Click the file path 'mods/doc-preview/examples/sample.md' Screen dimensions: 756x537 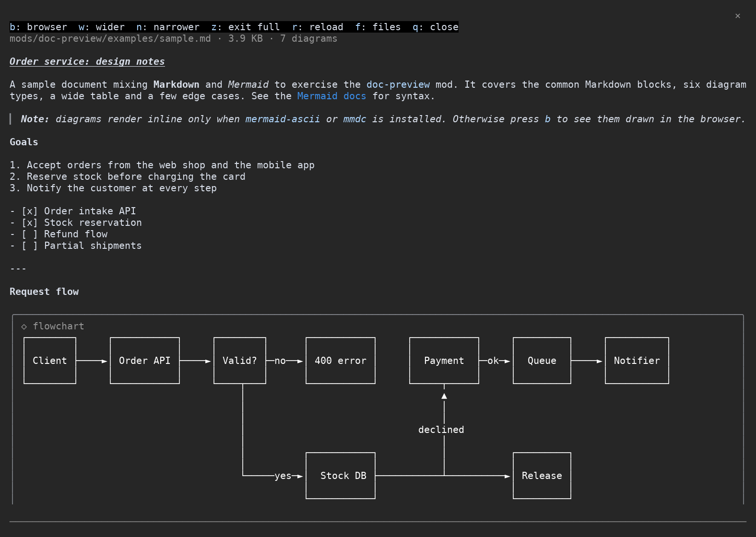(x=110, y=38)
